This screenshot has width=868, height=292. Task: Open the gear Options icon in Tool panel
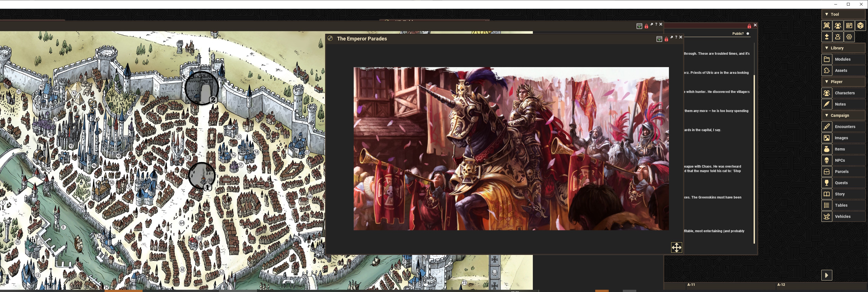[x=849, y=37]
